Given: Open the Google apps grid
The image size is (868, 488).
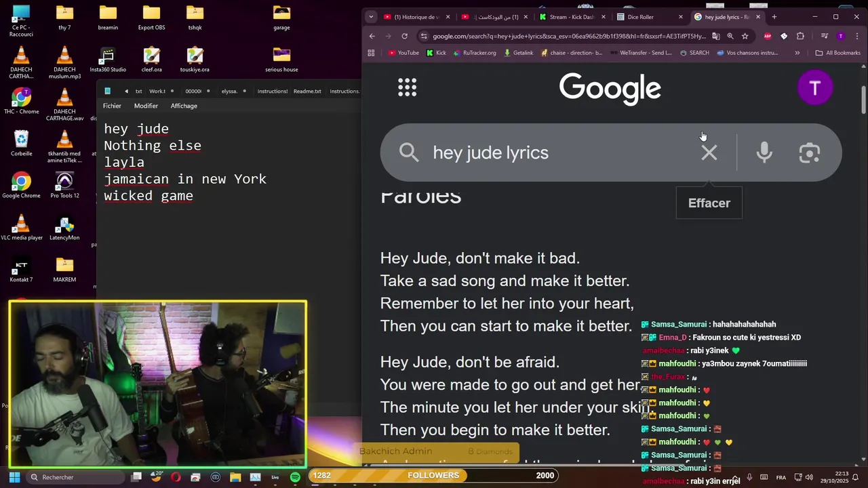Looking at the screenshot, I should [407, 87].
